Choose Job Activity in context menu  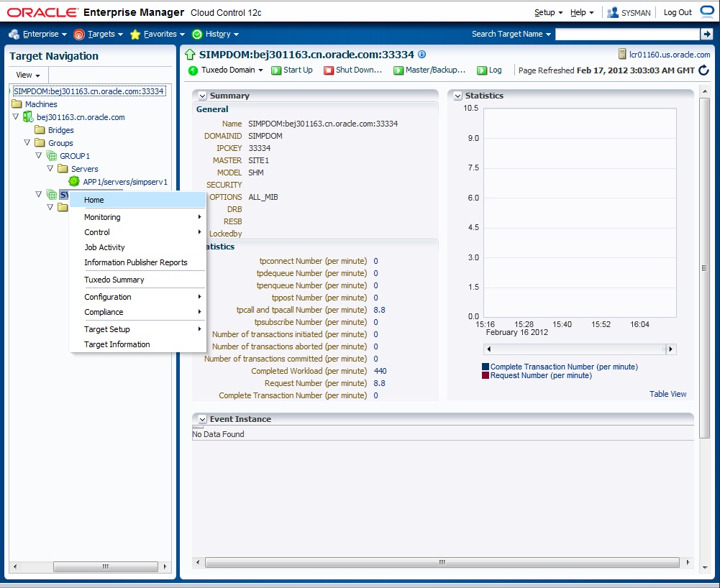point(104,247)
